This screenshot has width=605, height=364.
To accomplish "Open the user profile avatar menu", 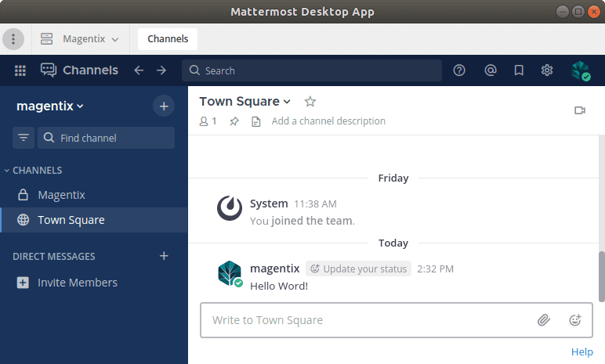I will pos(581,71).
